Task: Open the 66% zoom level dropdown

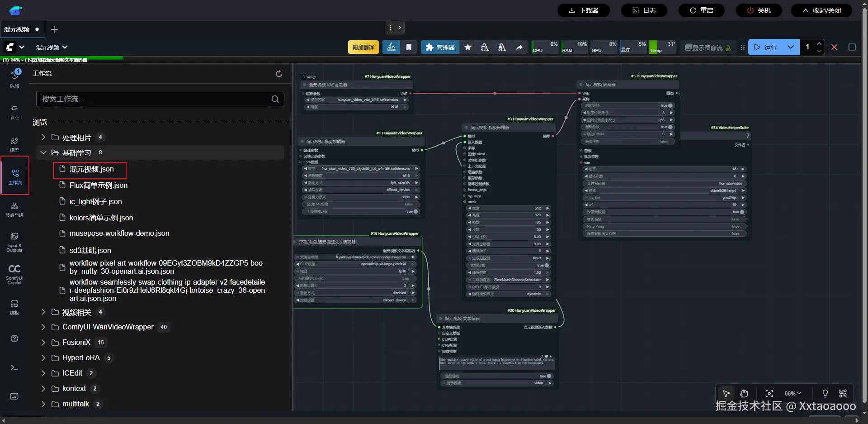Action: tap(793, 393)
